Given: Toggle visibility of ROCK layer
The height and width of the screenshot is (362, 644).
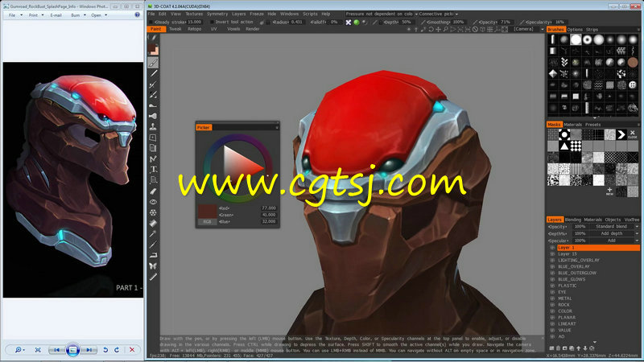Looking at the screenshot, I should tap(552, 305).
